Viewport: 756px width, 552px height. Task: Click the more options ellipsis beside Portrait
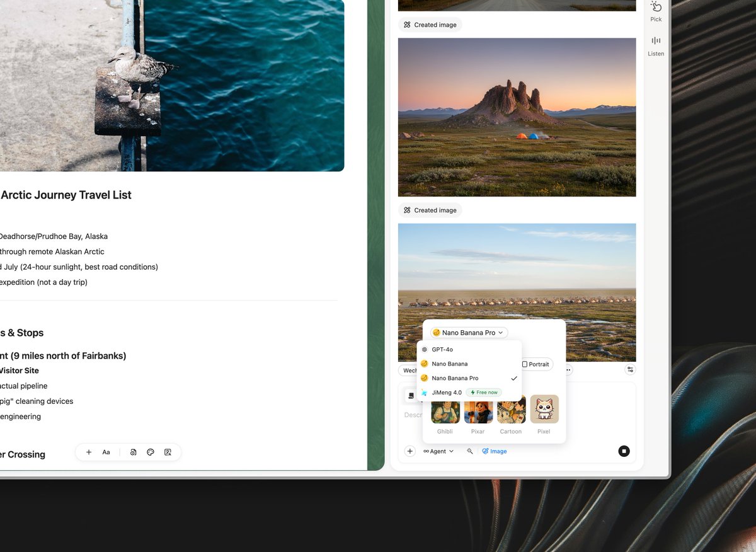tap(568, 370)
